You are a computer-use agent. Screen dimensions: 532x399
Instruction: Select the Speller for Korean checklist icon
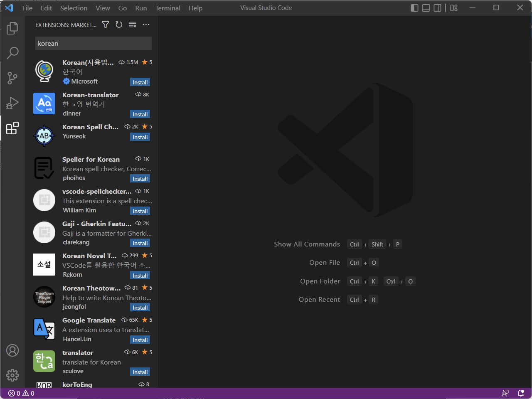44,168
